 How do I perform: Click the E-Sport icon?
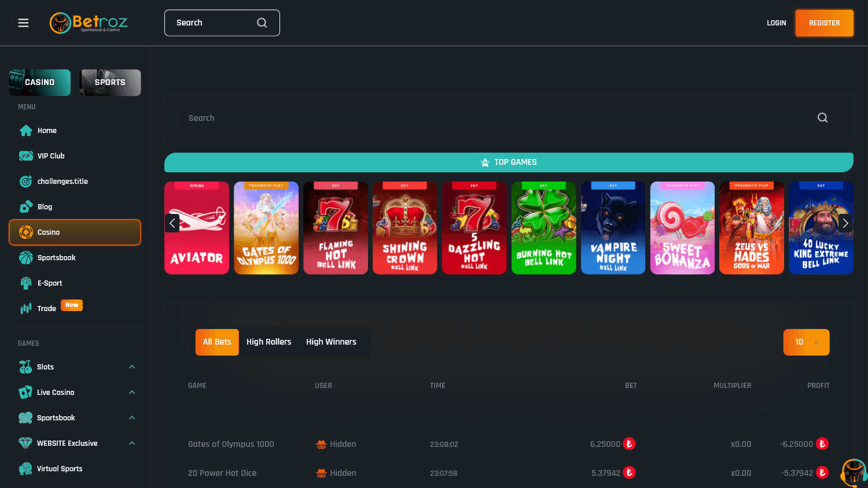(26, 283)
